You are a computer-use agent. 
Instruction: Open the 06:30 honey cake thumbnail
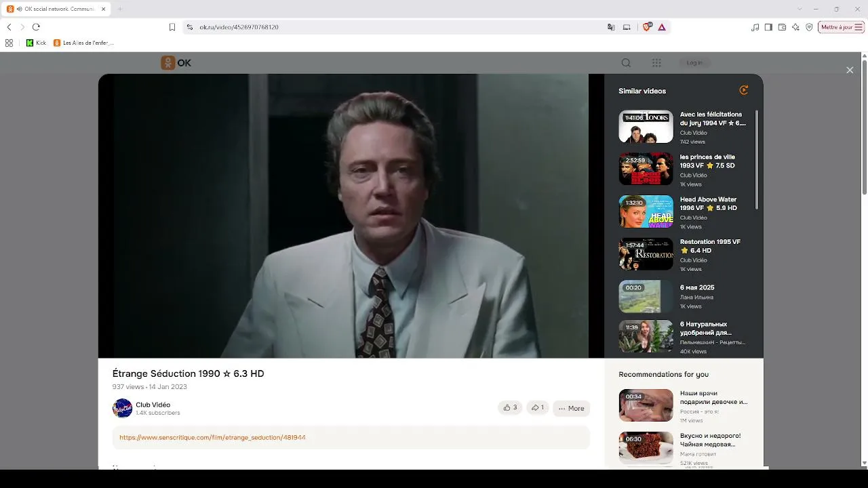(646, 448)
